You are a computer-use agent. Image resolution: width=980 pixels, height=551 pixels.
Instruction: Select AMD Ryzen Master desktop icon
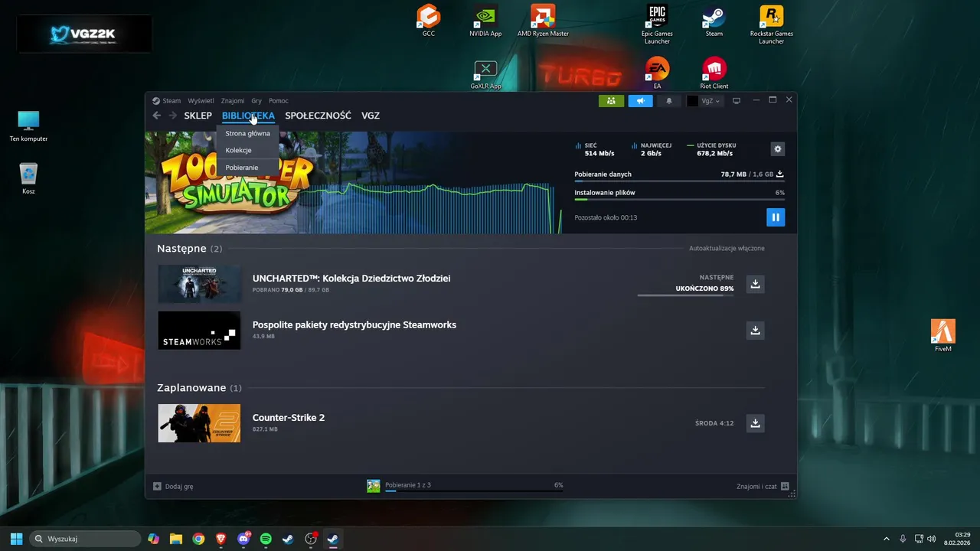tap(543, 21)
